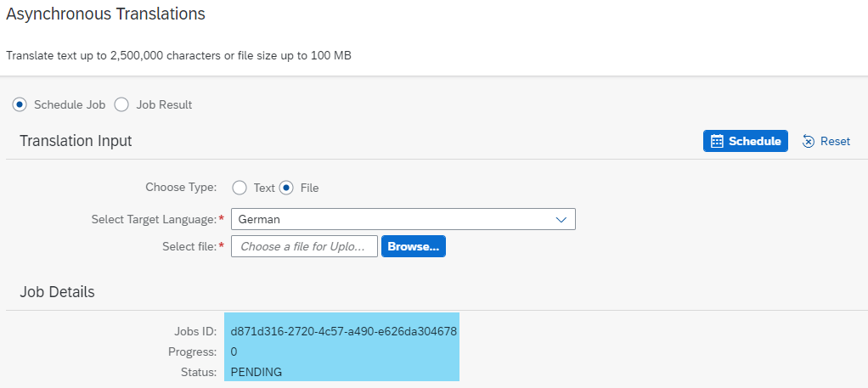Click the Select Target Language label
The image size is (868, 388).
coord(154,220)
